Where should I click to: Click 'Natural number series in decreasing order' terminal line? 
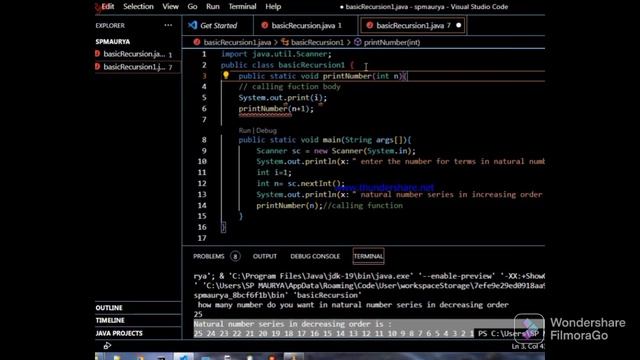click(293, 324)
